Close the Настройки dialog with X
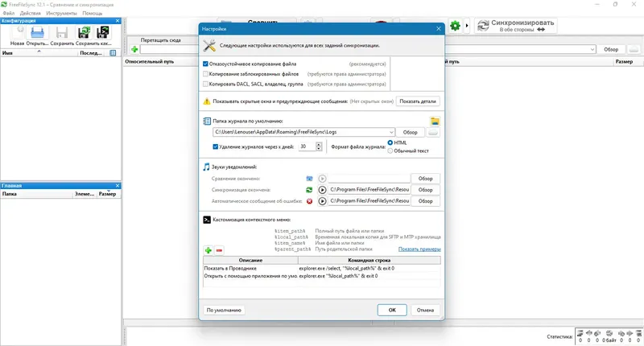This screenshot has width=644, height=346. pos(438,29)
